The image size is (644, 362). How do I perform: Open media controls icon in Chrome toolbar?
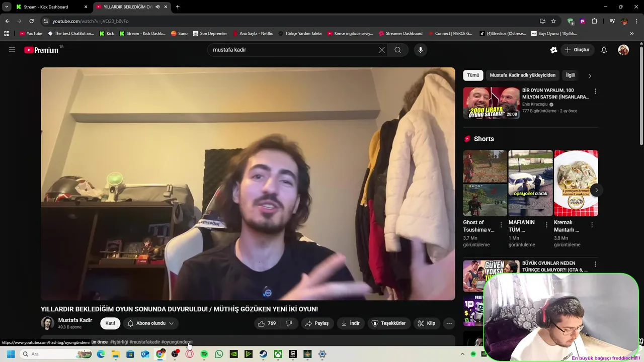(x=612, y=21)
